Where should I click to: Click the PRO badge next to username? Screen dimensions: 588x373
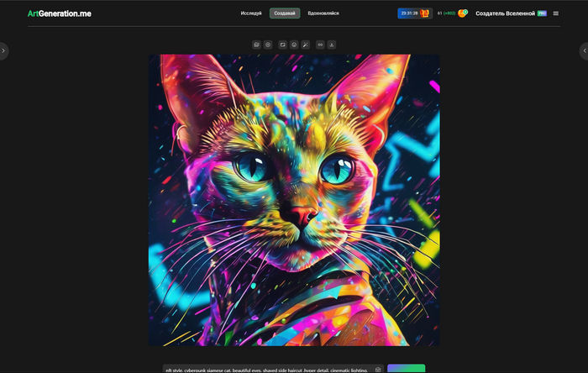pos(542,13)
